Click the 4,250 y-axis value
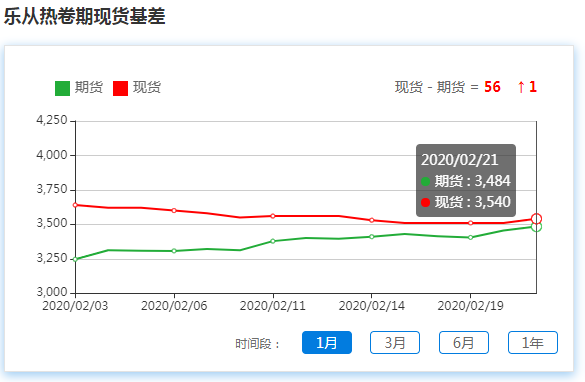 pyautogui.click(x=52, y=120)
